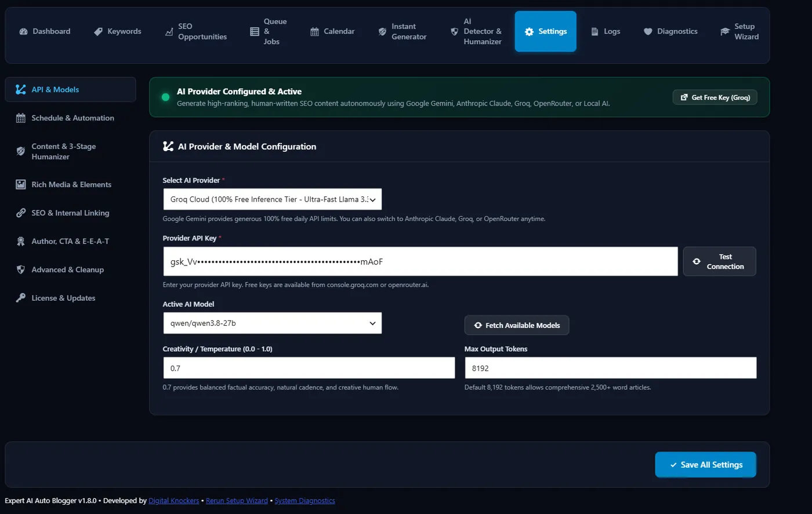The width and height of the screenshot is (812, 514).
Task: Click the Queue & Jobs list icon
Action: (x=255, y=31)
